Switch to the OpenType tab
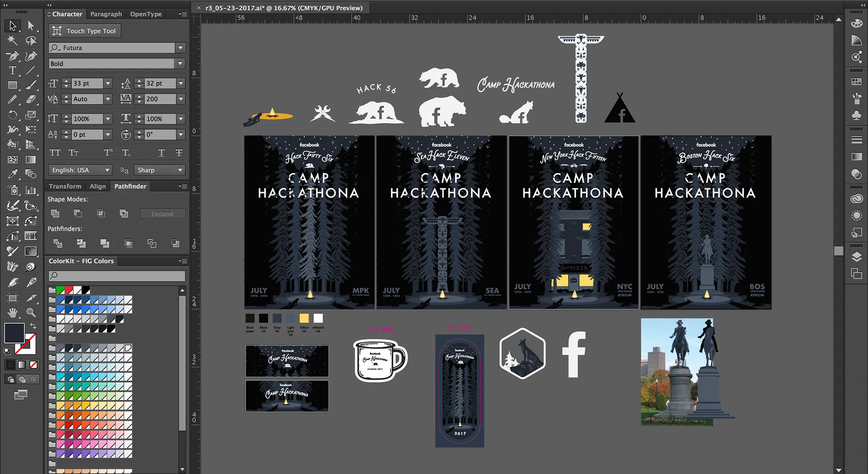Image resolution: width=868 pixels, height=474 pixels. pos(146,14)
